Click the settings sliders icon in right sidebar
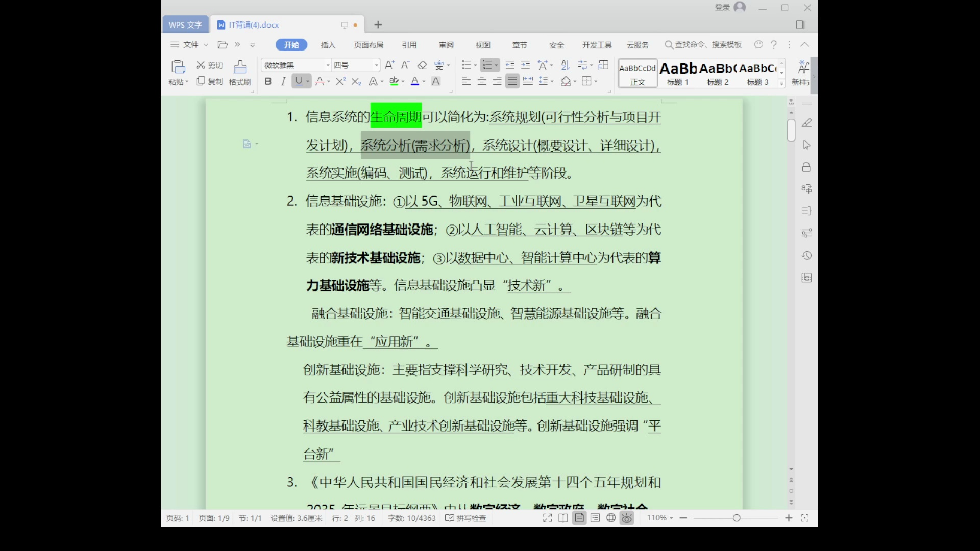 pos(807,233)
